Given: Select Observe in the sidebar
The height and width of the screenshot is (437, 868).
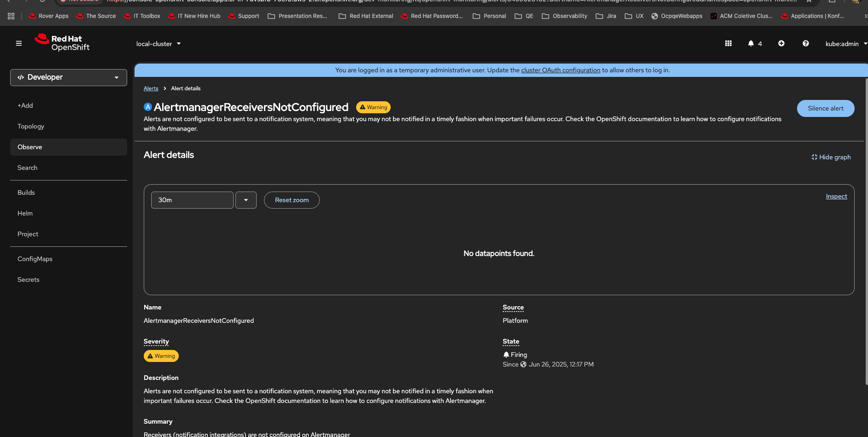Looking at the screenshot, I should [x=69, y=147].
